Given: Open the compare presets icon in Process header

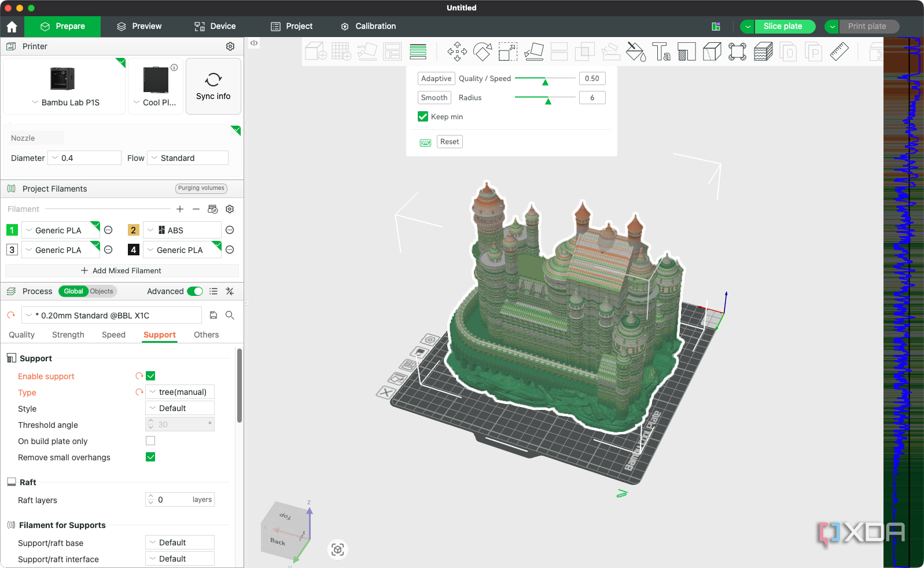Looking at the screenshot, I should (230, 291).
